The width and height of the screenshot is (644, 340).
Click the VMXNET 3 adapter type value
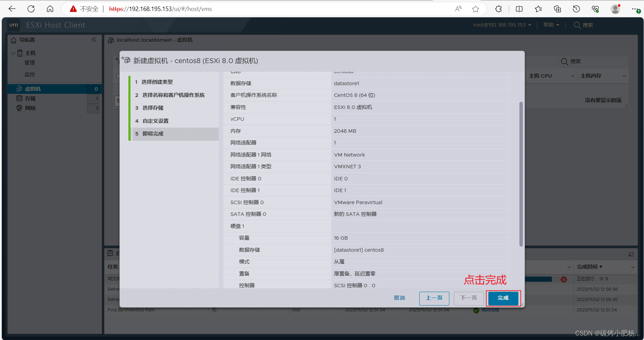(347, 167)
